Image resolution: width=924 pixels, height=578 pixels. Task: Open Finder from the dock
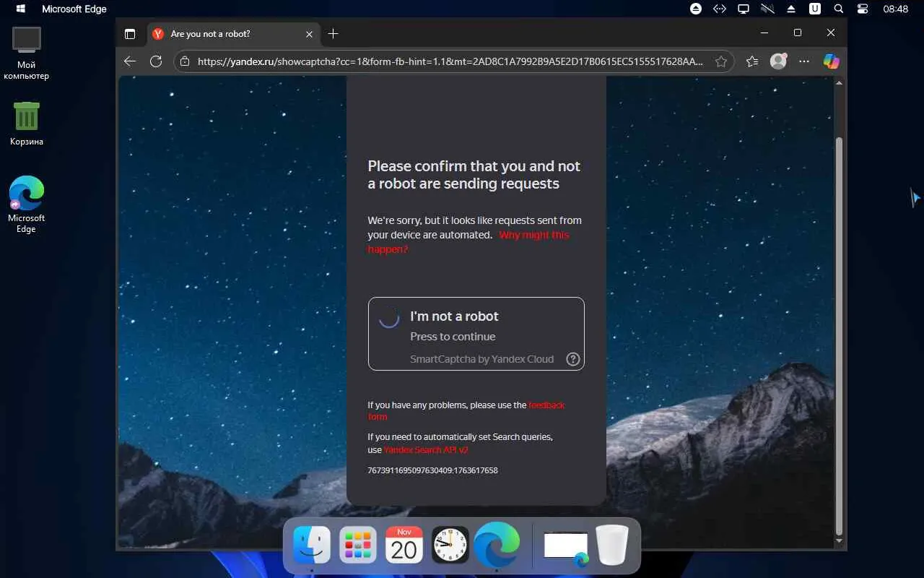point(312,545)
